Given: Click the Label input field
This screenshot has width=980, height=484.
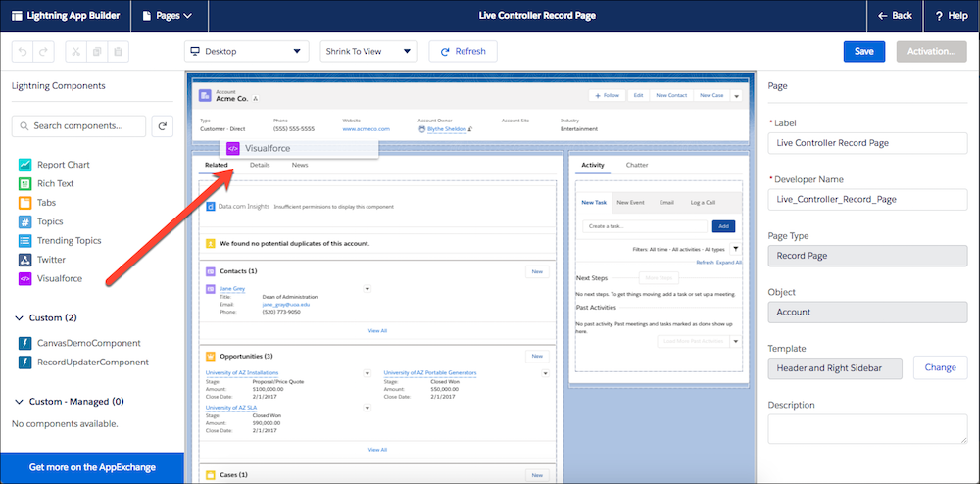Looking at the screenshot, I should tap(867, 143).
